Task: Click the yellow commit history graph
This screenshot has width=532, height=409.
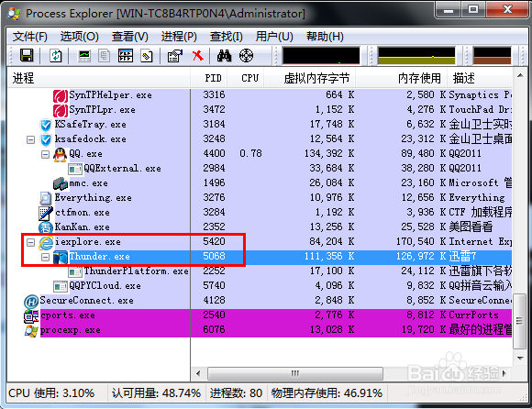Action: pyautogui.click(x=416, y=56)
